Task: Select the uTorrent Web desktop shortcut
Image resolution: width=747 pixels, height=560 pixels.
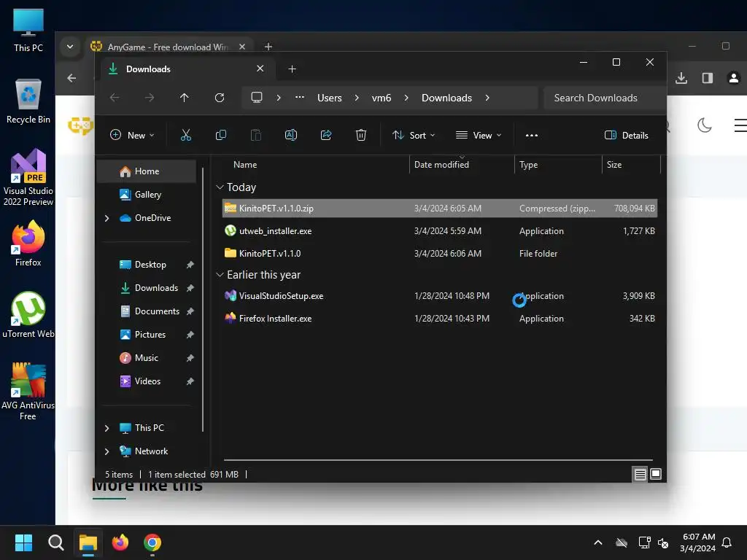Action: (28, 315)
